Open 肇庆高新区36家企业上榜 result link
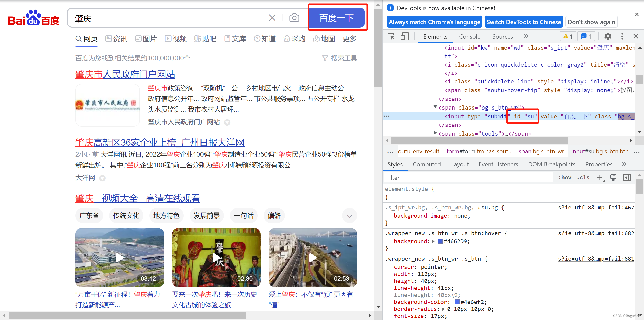Screen dimensions: 644x320 coord(160,142)
